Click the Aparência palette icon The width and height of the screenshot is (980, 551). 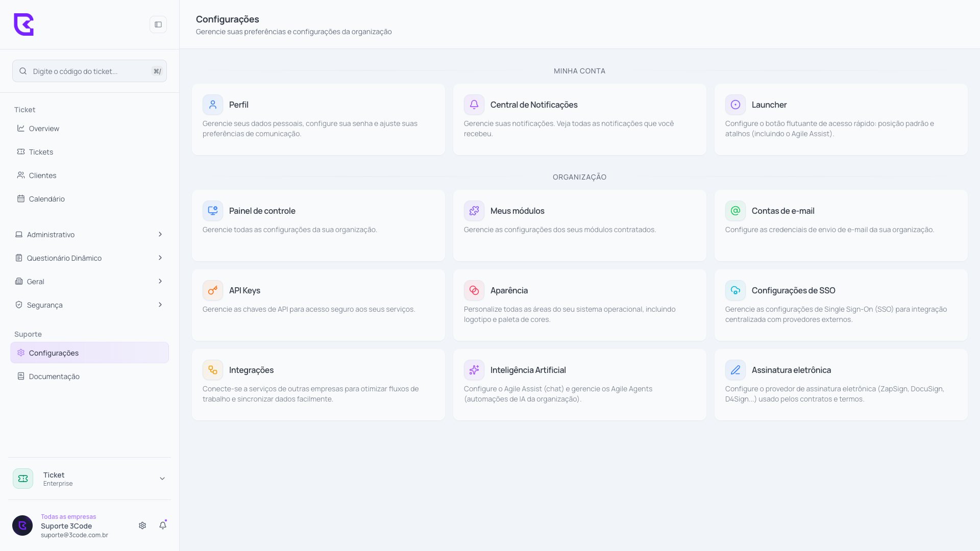pyautogui.click(x=474, y=290)
